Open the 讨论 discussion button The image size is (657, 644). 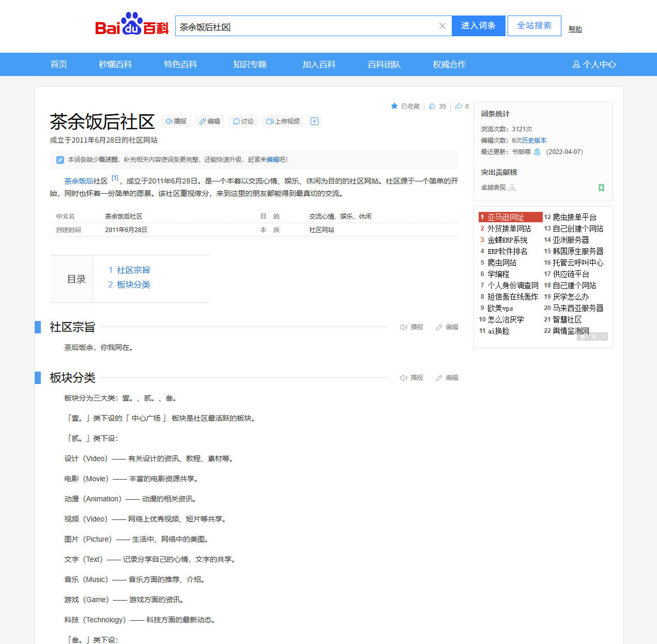tap(243, 121)
